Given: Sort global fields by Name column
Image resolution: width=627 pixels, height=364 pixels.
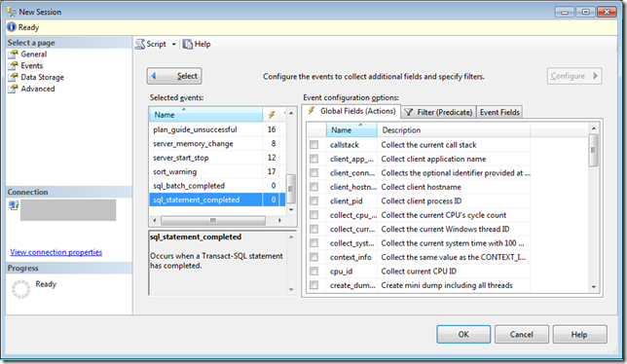Looking at the screenshot, I should coord(351,129).
